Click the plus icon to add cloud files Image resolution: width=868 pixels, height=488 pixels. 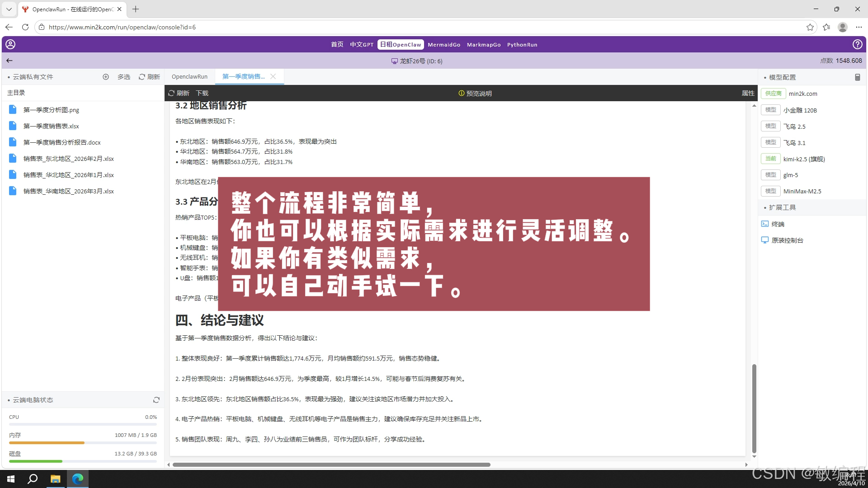point(106,77)
